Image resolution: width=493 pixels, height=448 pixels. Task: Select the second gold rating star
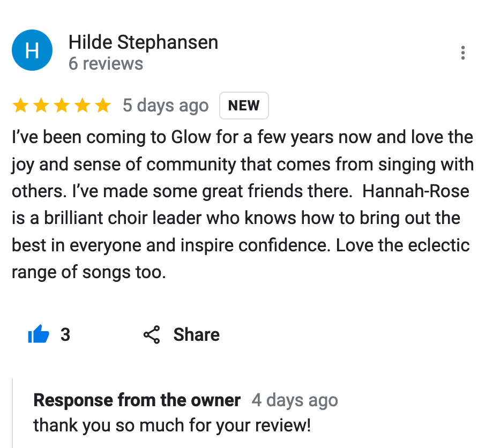(41, 106)
